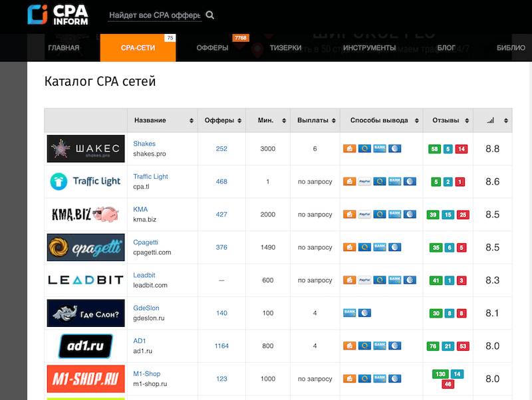Sort table by Отзывы column
The width and height of the screenshot is (532, 400).
[448, 120]
